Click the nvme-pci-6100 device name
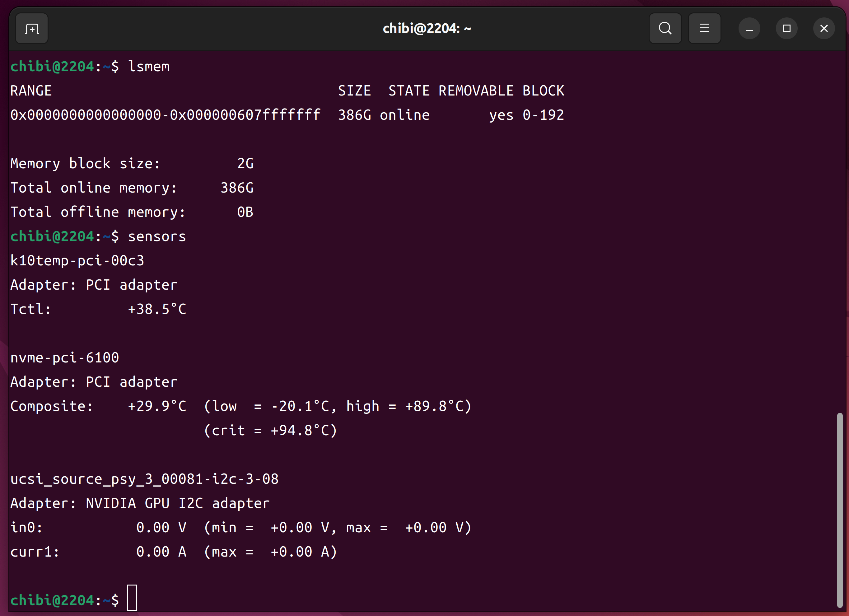 coord(64,358)
